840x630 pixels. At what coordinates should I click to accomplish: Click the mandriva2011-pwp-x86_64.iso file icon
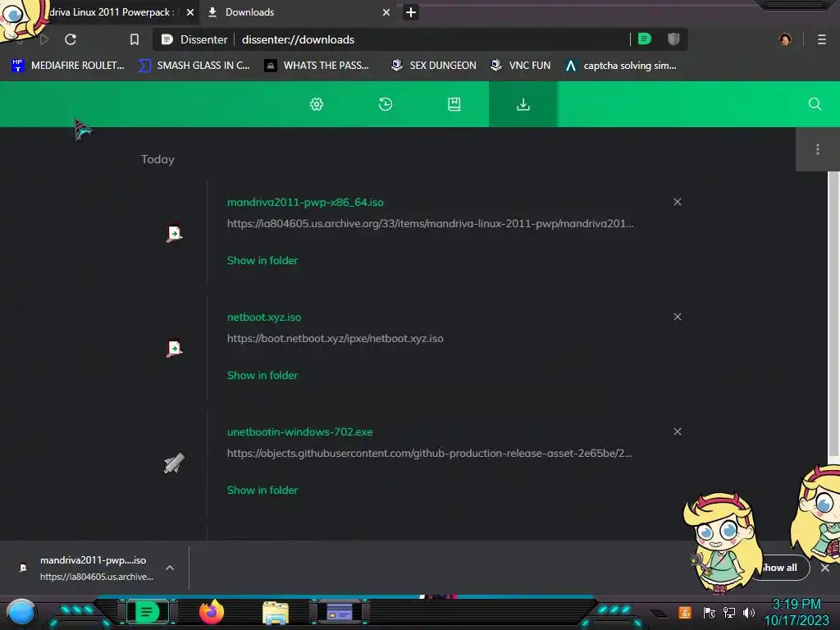[174, 234]
